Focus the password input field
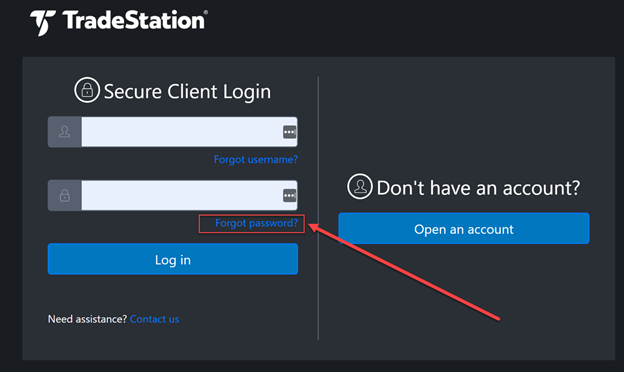This screenshot has width=624, height=372. pos(189,195)
